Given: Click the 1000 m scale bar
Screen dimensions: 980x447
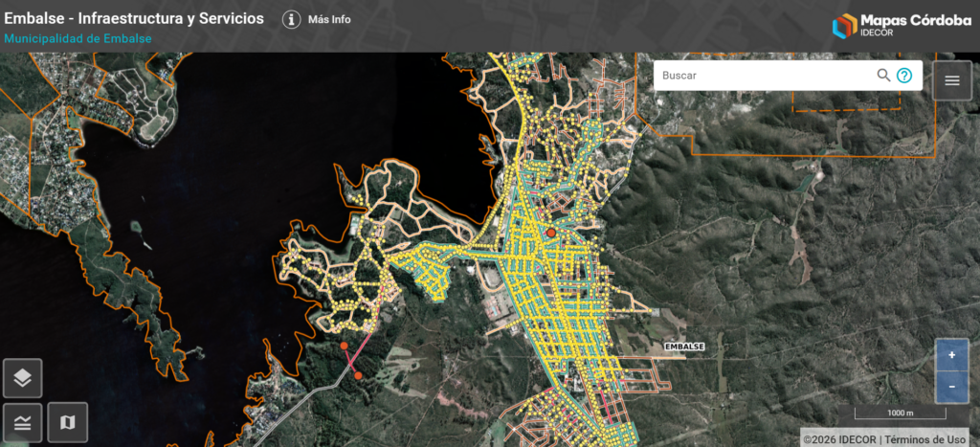Looking at the screenshot, I should (902, 413).
